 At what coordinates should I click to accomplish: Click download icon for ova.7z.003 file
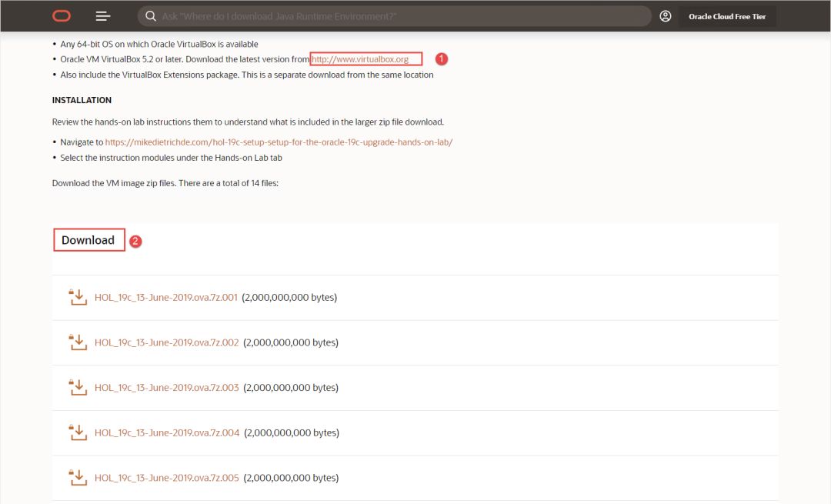coord(78,387)
